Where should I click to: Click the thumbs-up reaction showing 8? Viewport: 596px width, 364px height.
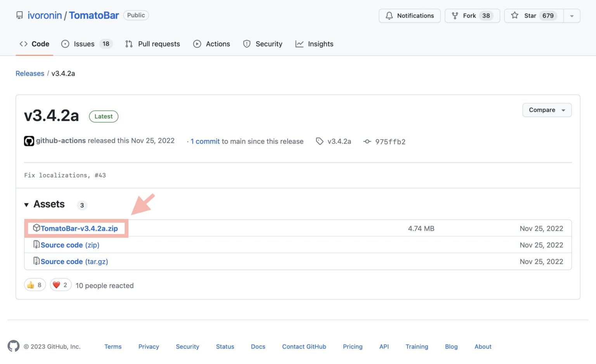click(x=35, y=285)
